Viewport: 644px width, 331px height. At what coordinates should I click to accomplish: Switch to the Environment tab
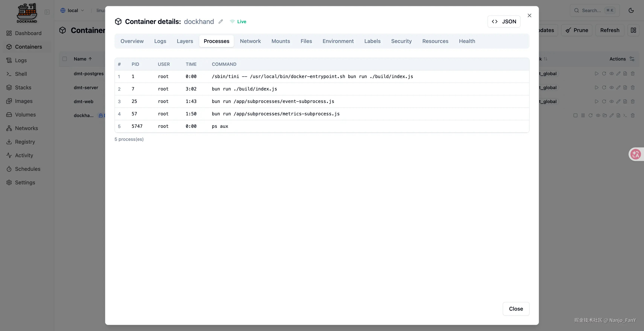338,41
